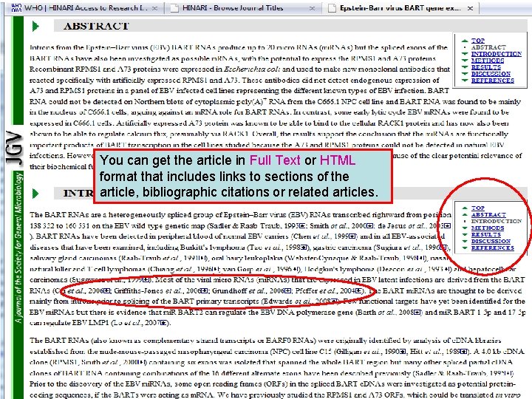Screen dimensions: 532x399
Task: Open the citation icon after Sadler & Raab Traub, 1995
Action: pos(304,226)
